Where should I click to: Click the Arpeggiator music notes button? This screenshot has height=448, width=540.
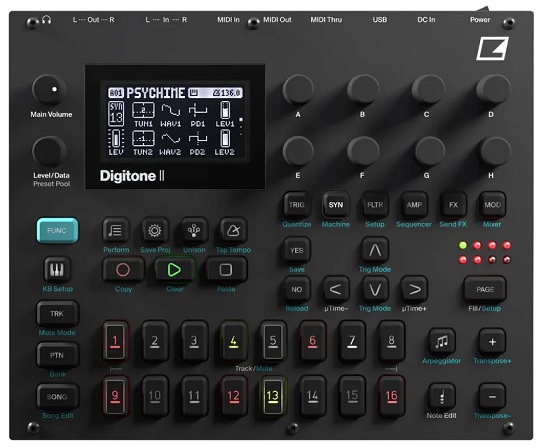[x=442, y=342]
